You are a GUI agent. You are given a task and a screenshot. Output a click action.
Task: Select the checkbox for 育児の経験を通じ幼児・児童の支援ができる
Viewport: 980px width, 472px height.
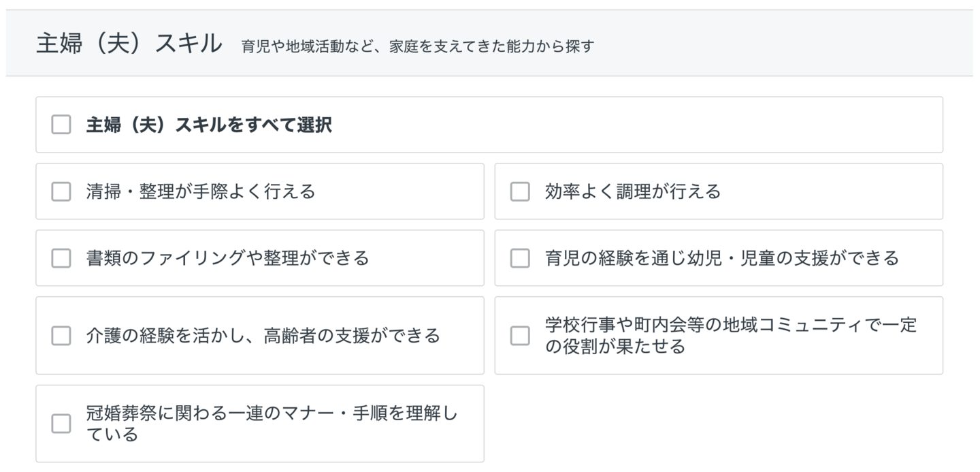[520, 258]
